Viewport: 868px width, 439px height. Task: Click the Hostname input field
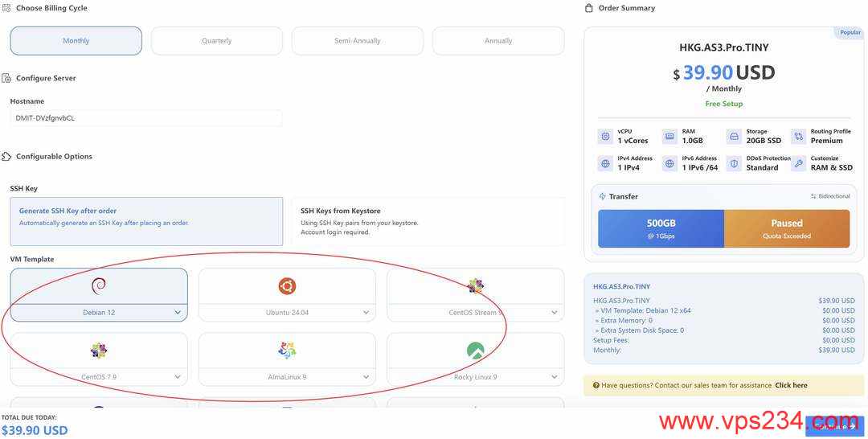(146, 118)
